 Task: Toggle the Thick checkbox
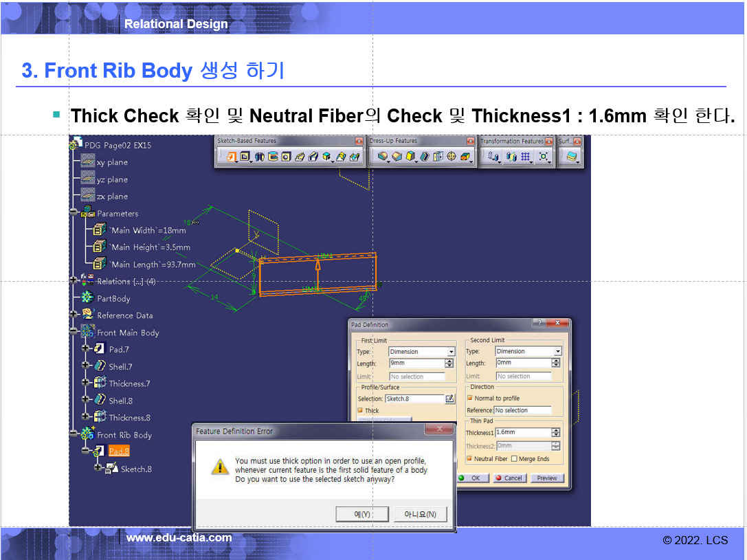[x=360, y=411]
